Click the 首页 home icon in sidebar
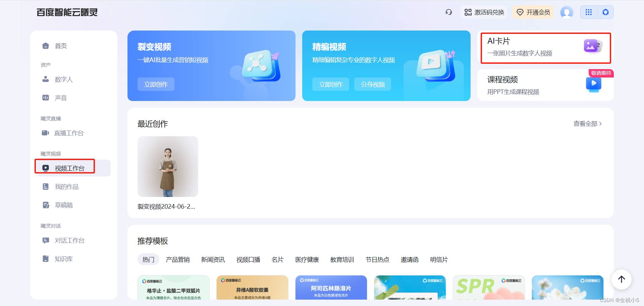The width and height of the screenshot is (644, 306). (x=46, y=46)
